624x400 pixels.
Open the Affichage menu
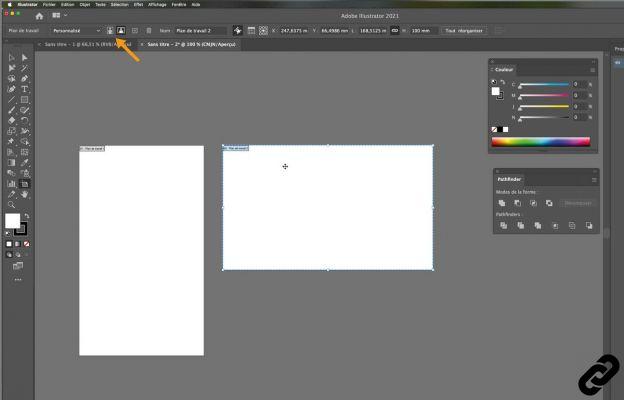click(157, 4)
